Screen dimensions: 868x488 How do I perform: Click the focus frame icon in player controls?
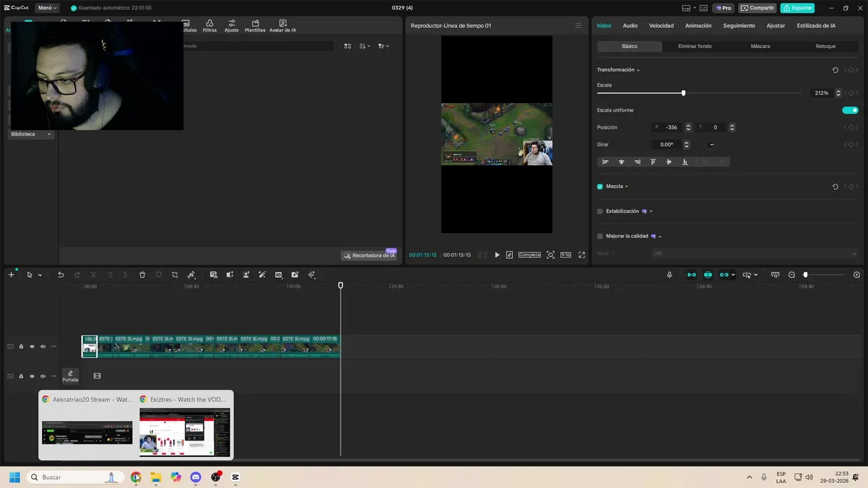click(x=551, y=255)
